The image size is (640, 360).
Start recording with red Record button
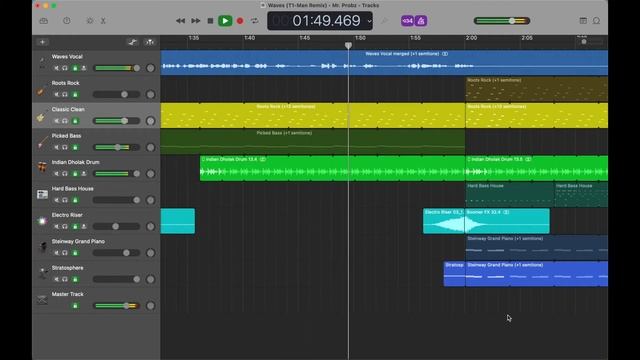[240, 21]
